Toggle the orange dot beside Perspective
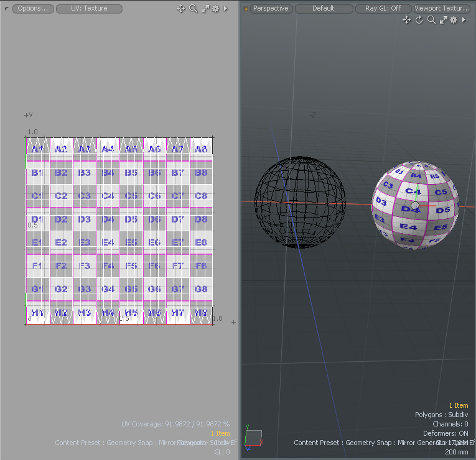This screenshot has width=476, height=460. point(246,9)
